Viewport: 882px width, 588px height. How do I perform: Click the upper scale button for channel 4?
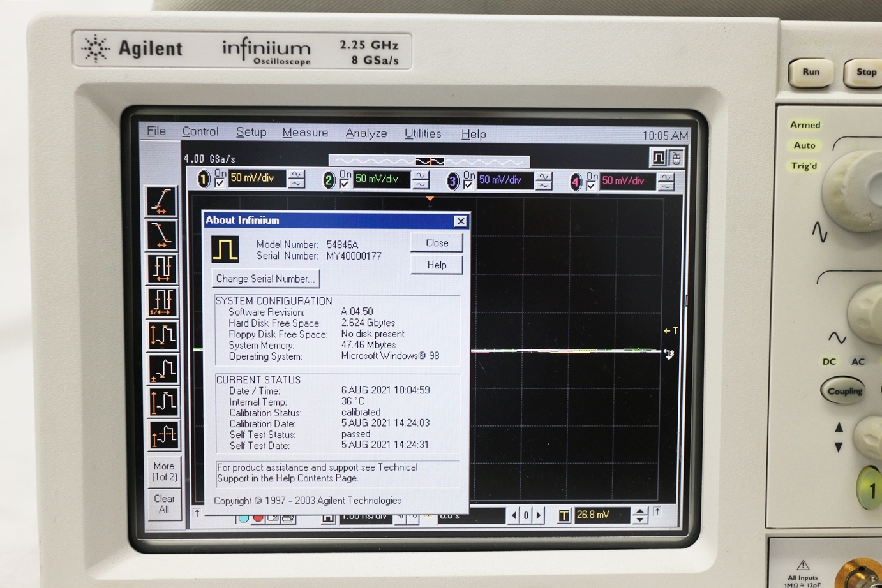666,177
